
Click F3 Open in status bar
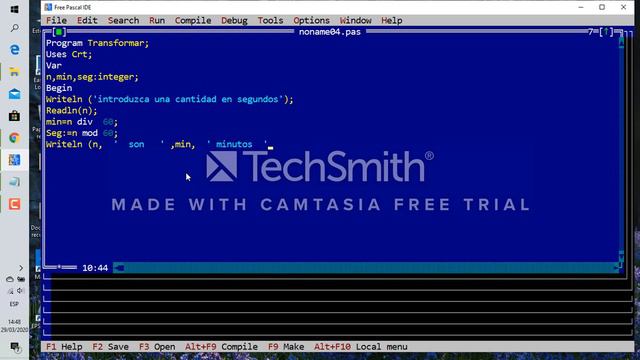[157, 347]
